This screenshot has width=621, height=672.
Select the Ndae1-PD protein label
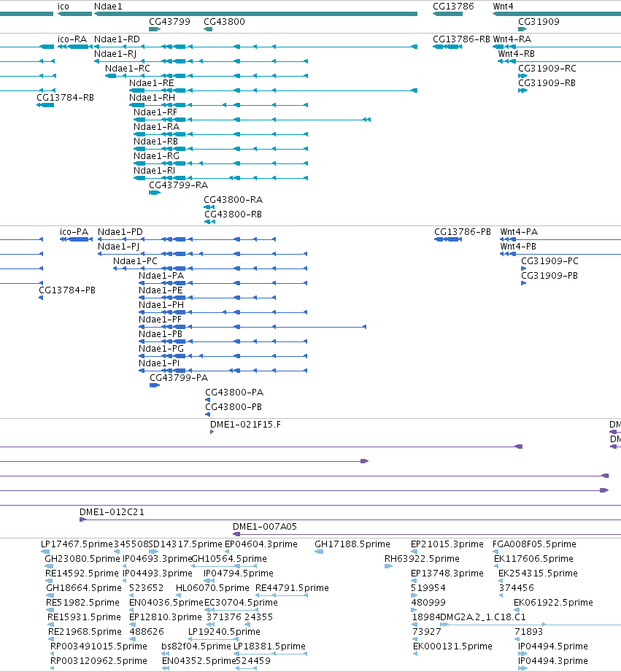[120, 231]
